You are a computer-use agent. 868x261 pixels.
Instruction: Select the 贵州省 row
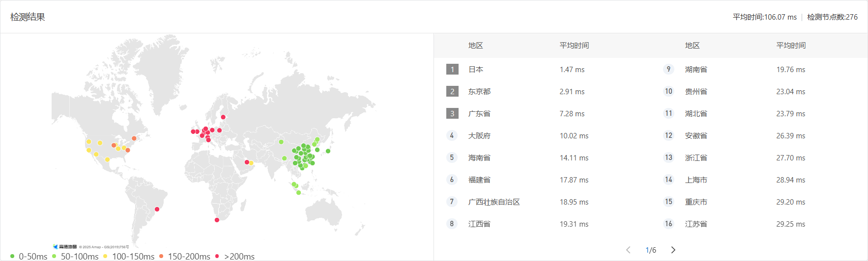click(759, 91)
